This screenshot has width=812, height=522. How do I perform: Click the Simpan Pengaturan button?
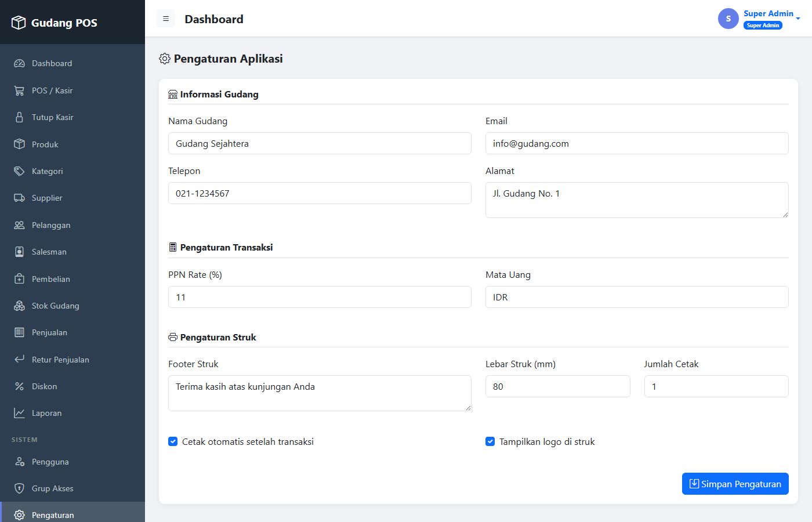click(x=735, y=484)
